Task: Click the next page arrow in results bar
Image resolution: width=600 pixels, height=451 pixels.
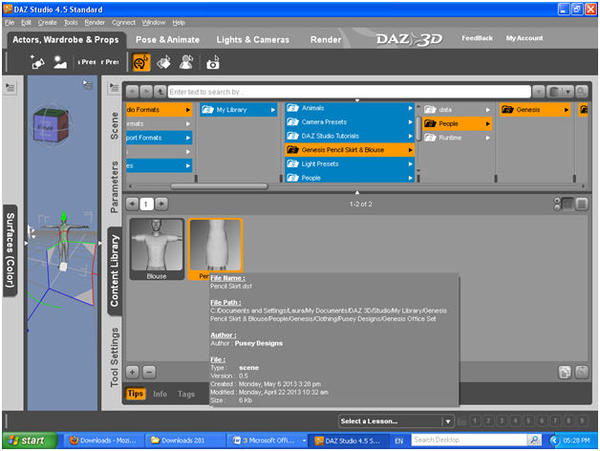Action: [x=161, y=204]
